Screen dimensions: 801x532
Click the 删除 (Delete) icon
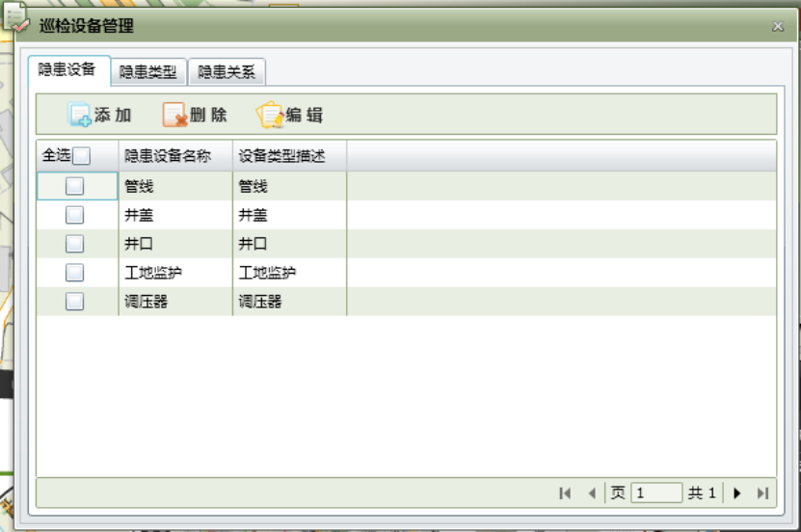[x=174, y=116]
